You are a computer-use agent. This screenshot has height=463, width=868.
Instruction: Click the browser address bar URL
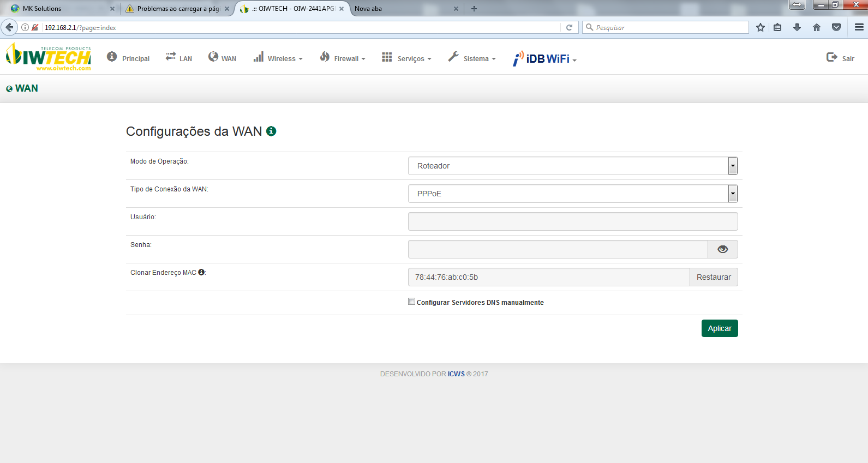(300, 27)
